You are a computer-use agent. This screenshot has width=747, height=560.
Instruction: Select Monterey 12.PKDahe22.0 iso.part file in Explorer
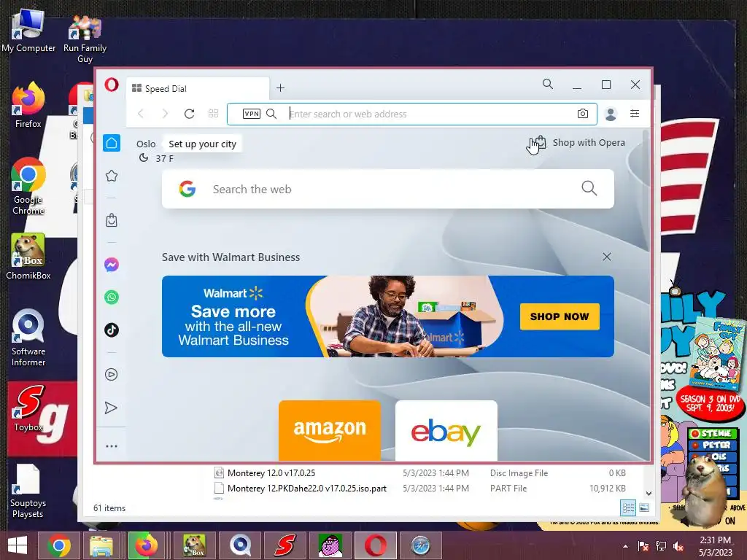pyautogui.click(x=307, y=488)
